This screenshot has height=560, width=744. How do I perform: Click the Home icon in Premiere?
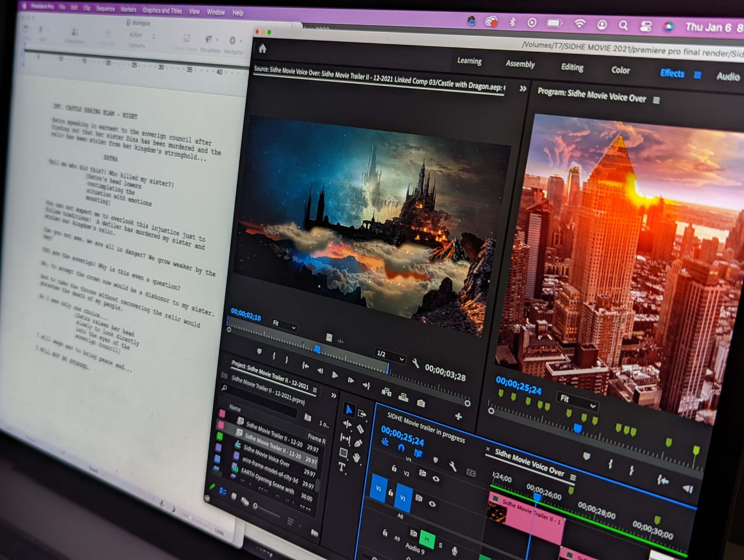click(x=262, y=49)
